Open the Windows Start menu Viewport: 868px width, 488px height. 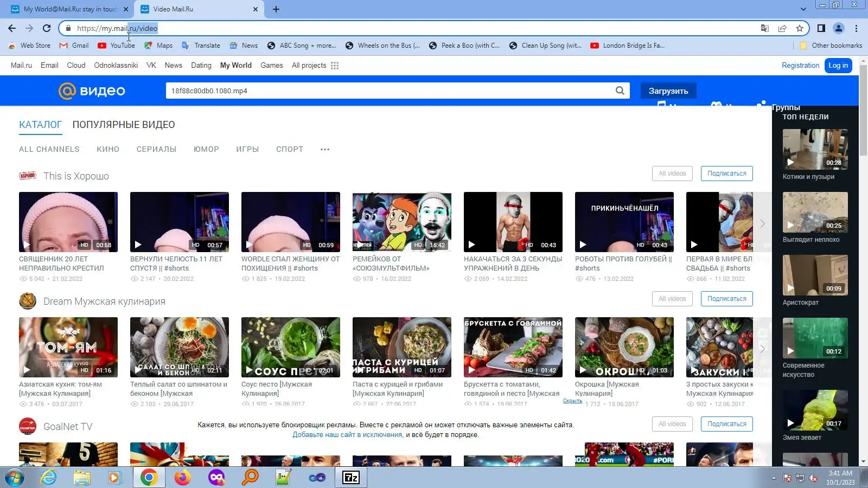point(15,477)
